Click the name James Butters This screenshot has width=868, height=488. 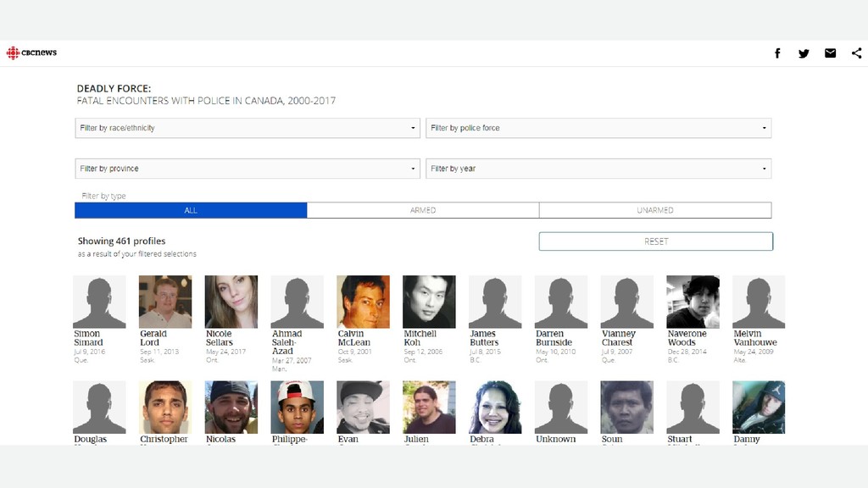(484, 338)
